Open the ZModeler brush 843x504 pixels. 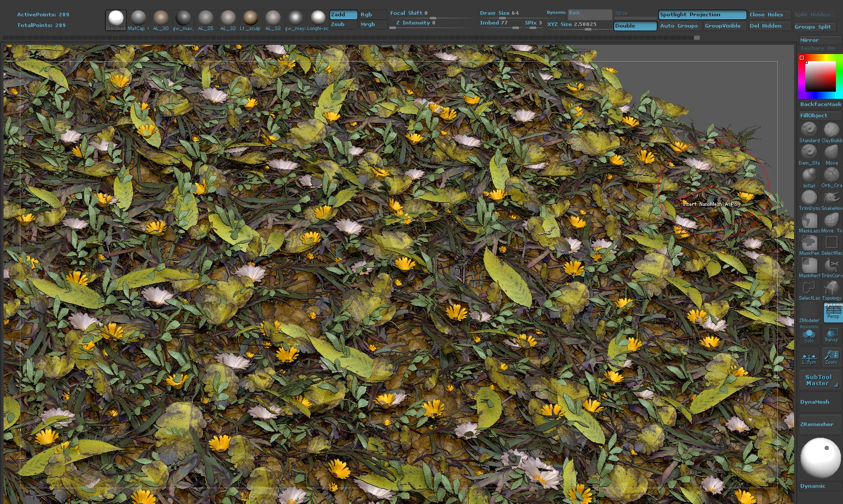coord(809,311)
